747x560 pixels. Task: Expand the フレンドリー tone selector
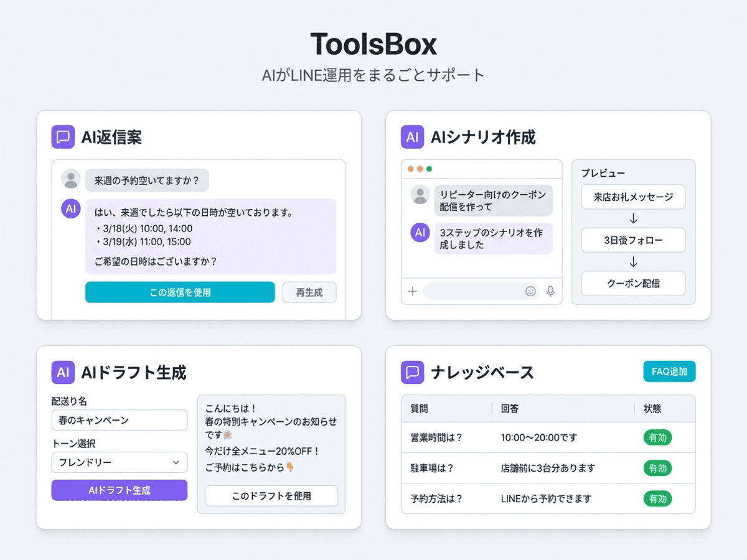coord(119,462)
